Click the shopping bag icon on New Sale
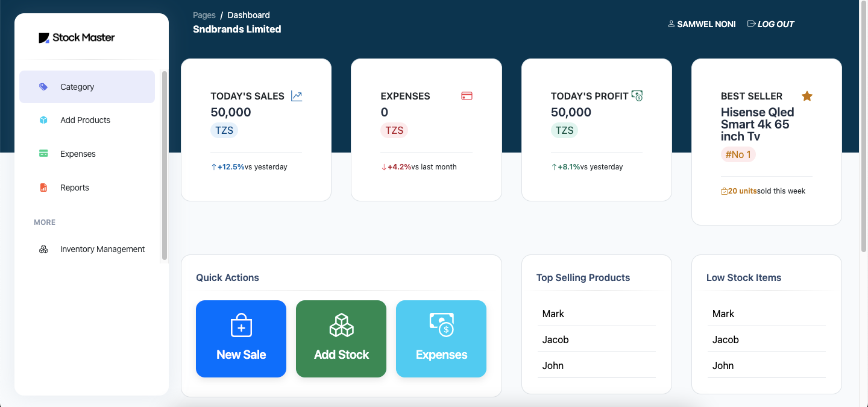Viewport: 868px width, 407px height. 241,324
